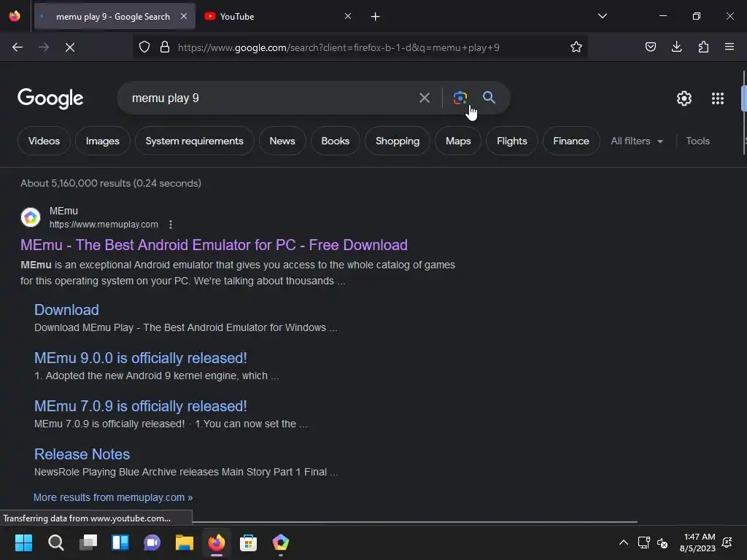
Task: Open the Windows Start menu
Action: [23, 542]
